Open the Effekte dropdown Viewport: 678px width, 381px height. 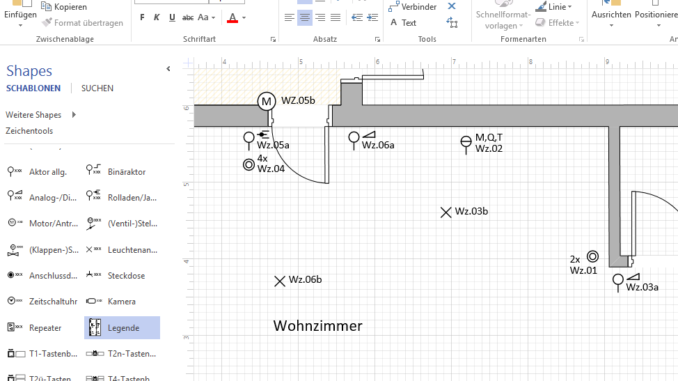click(x=557, y=22)
